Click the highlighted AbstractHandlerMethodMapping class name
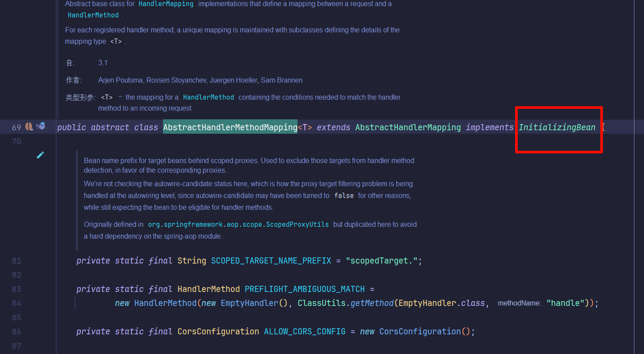This screenshot has height=354, width=644. [230, 127]
